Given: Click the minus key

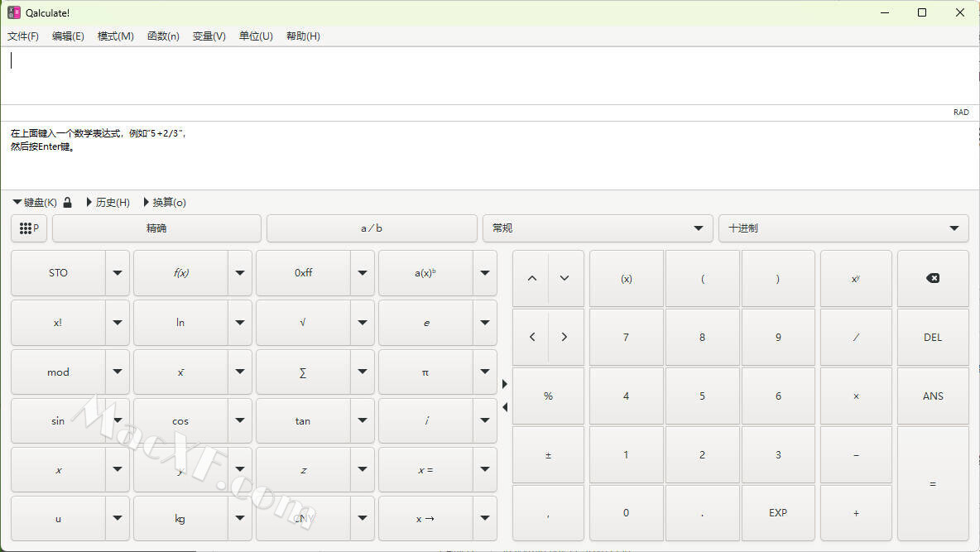Looking at the screenshot, I should point(856,454).
